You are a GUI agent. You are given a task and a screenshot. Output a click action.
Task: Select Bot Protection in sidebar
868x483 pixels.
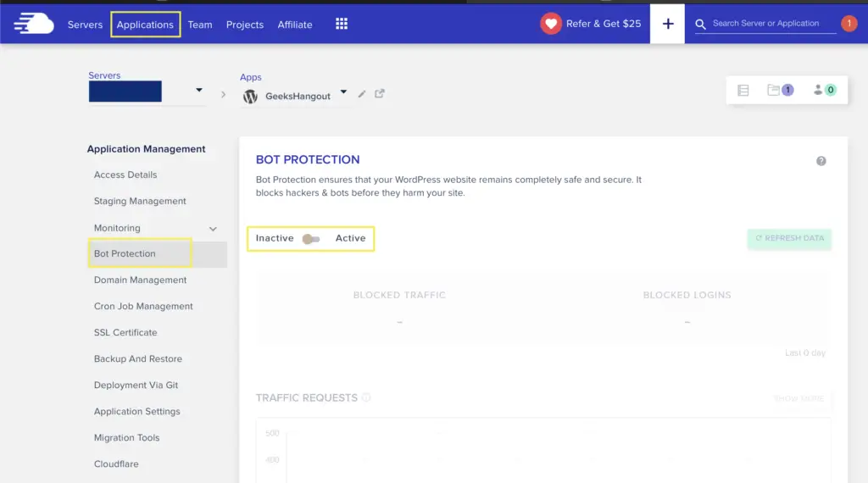pos(125,253)
